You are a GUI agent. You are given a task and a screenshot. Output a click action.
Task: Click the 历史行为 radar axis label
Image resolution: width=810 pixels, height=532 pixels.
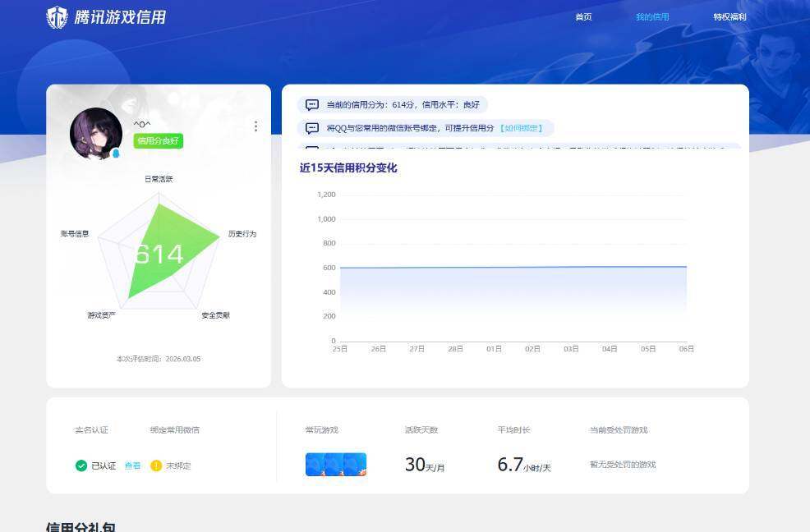pyautogui.click(x=242, y=234)
